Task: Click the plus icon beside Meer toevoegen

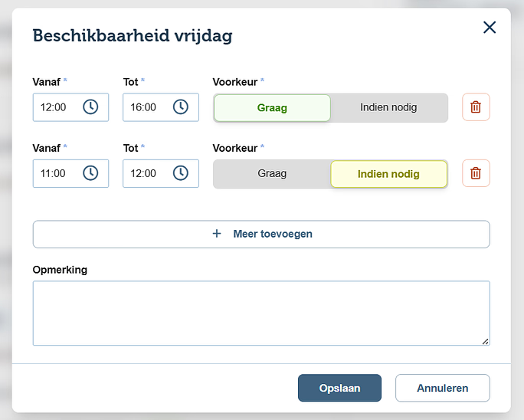Action: coord(216,234)
